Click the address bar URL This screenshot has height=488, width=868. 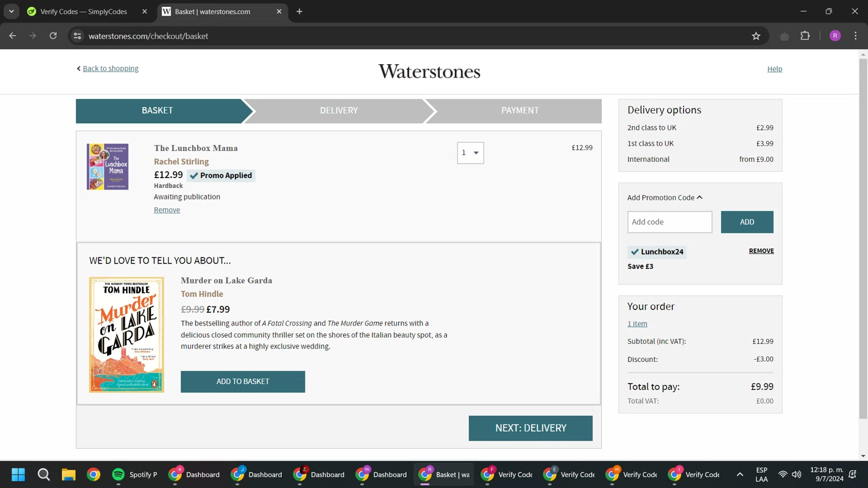point(148,36)
